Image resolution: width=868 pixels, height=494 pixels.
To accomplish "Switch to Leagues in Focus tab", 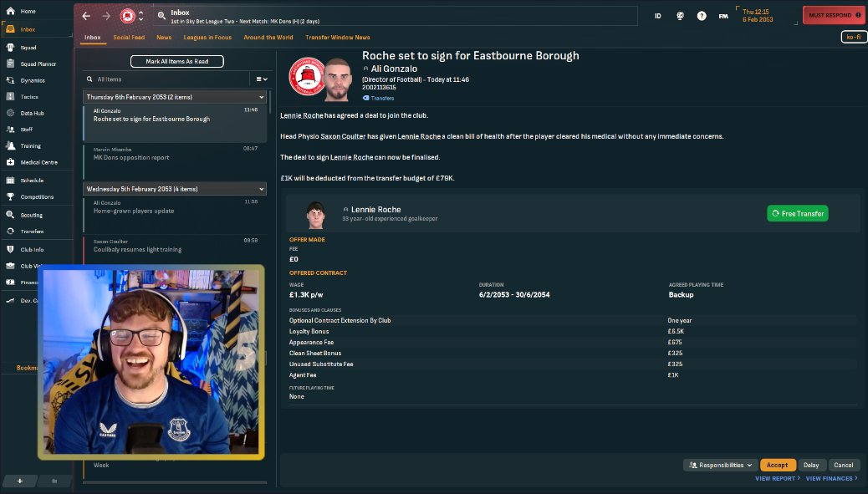I will coord(207,38).
